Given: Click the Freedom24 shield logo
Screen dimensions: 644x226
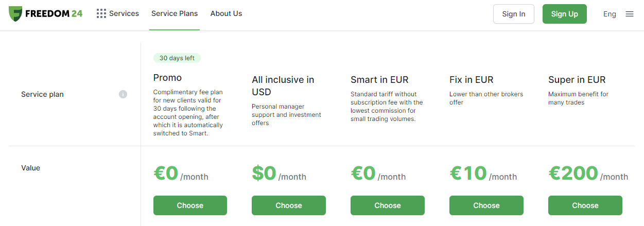Looking at the screenshot, I should 15,13.
